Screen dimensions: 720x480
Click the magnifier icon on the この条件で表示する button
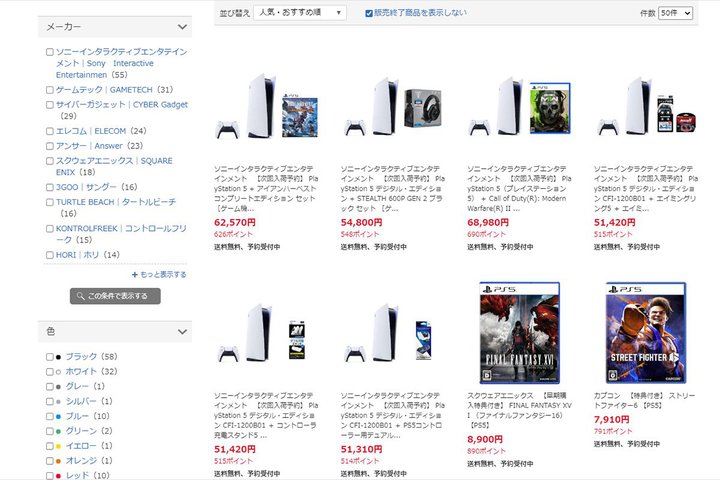[80, 296]
